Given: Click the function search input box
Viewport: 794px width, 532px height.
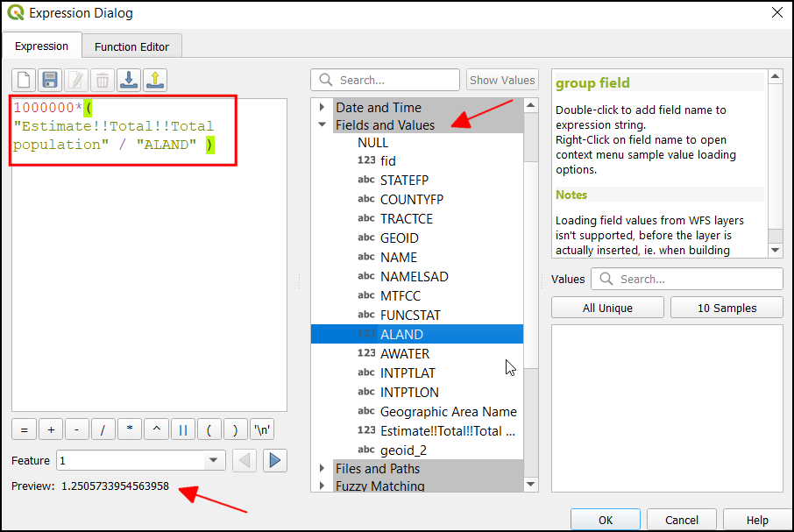Looking at the screenshot, I should pos(394,80).
